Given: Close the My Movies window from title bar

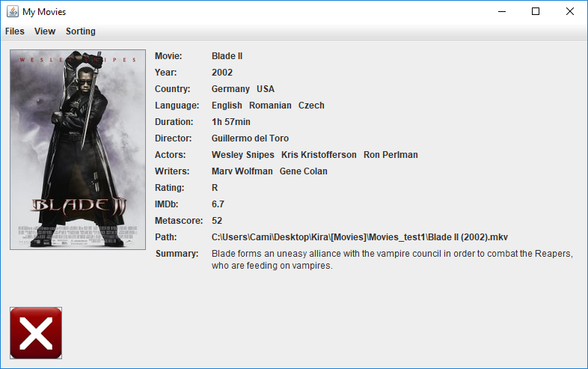Looking at the screenshot, I should (569, 12).
